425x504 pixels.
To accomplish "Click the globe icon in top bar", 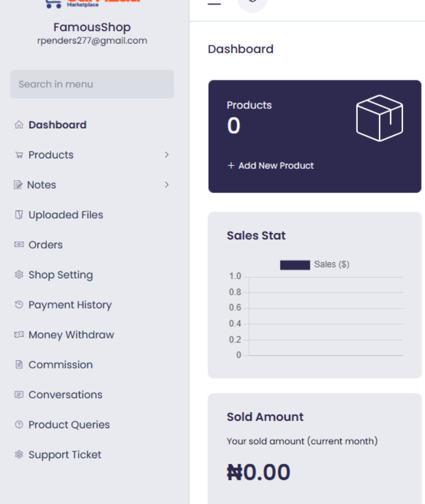I will click(252, 2).
